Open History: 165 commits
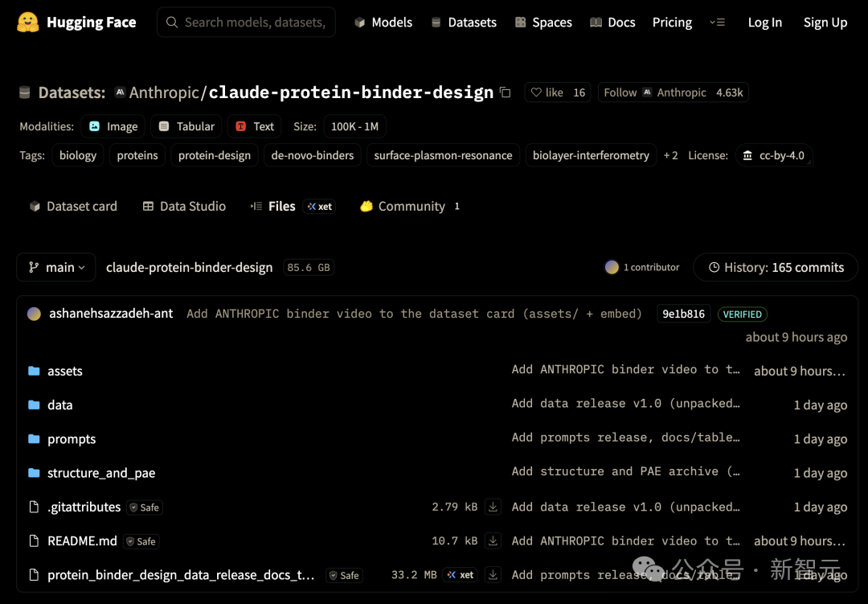 (x=776, y=267)
